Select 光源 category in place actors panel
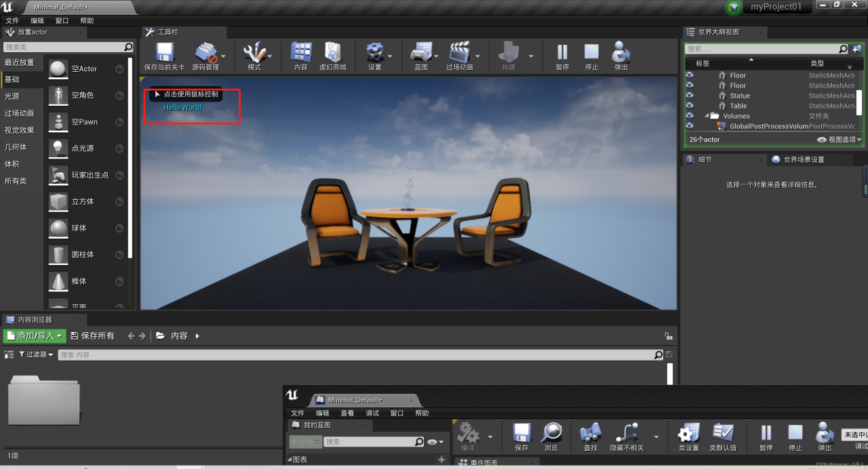Viewport: 868px width, 469px height. click(12, 96)
